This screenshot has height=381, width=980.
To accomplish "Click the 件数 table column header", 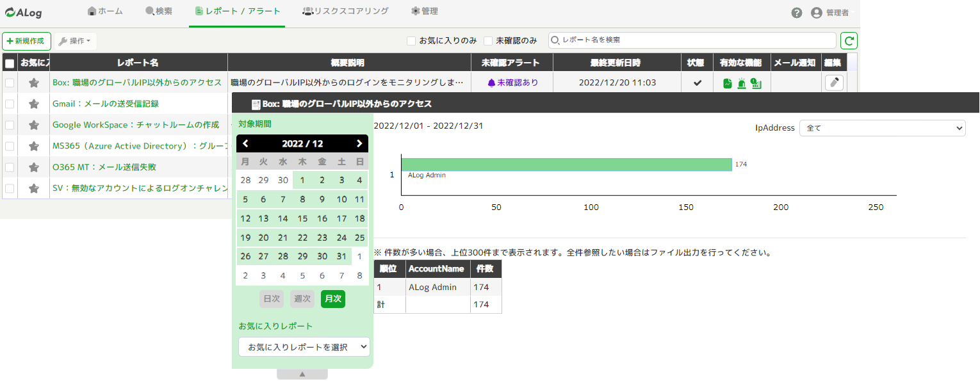I will pyautogui.click(x=486, y=269).
